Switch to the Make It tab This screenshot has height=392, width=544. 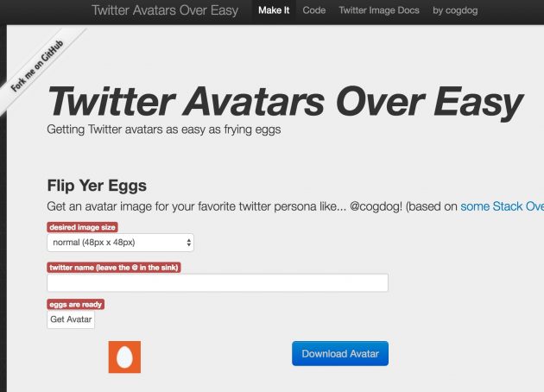coord(274,10)
